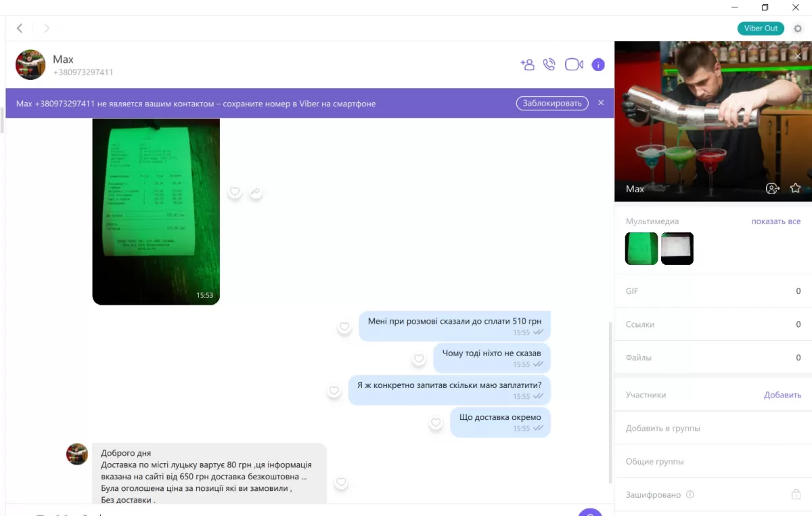Viewport: 812px width, 516px height.
Task: Click the Viber Out button
Action: tap(761, 28)
